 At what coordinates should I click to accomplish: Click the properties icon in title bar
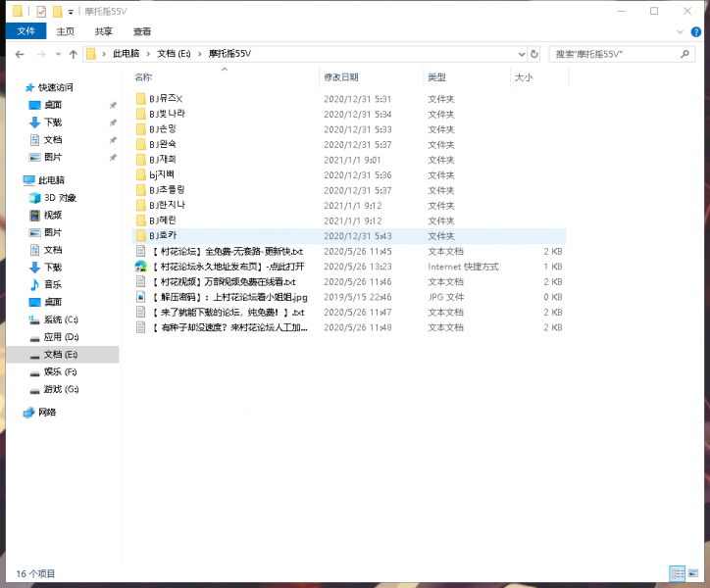[41, 12]
